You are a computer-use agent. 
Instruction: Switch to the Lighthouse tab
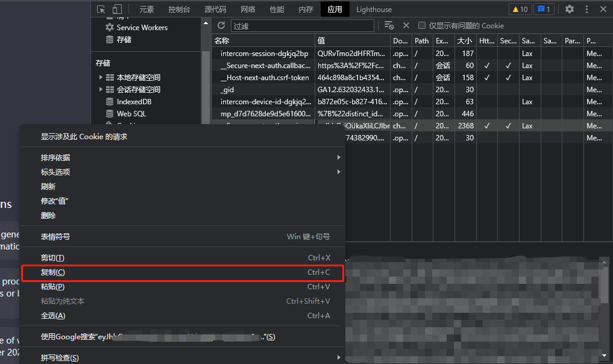tap(374, 9)
